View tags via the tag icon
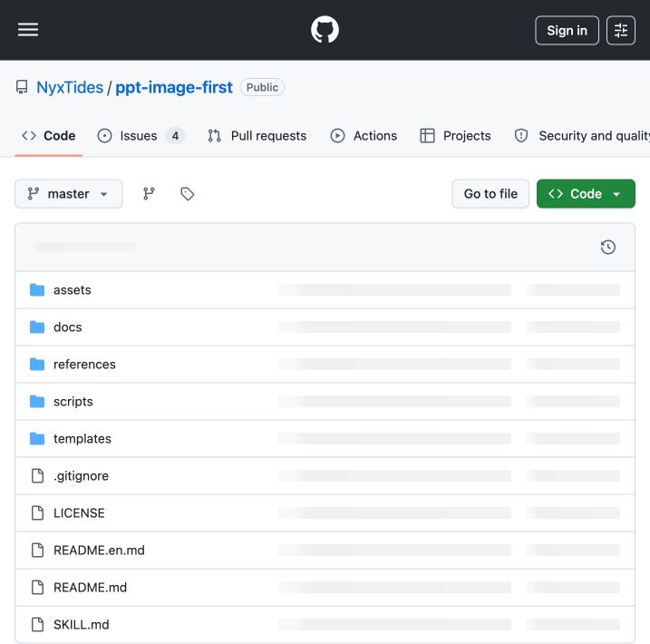The image size is (650, 644). (x=188, y=194)
